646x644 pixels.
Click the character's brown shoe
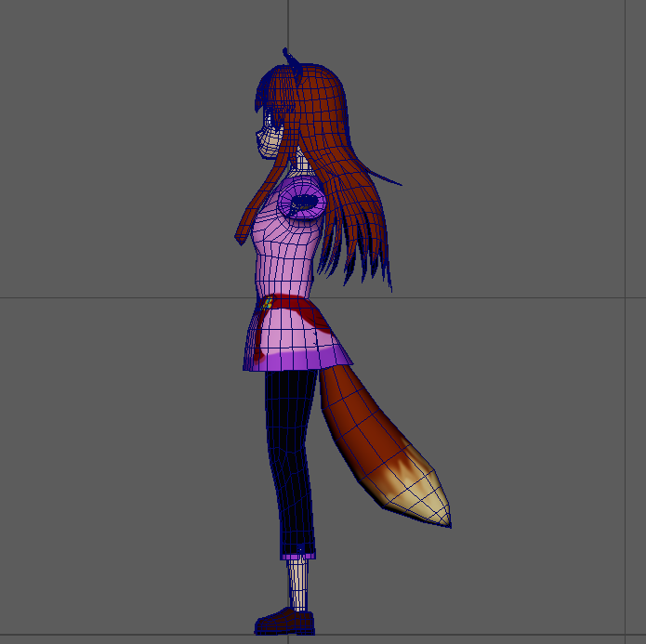click(284, 622)
